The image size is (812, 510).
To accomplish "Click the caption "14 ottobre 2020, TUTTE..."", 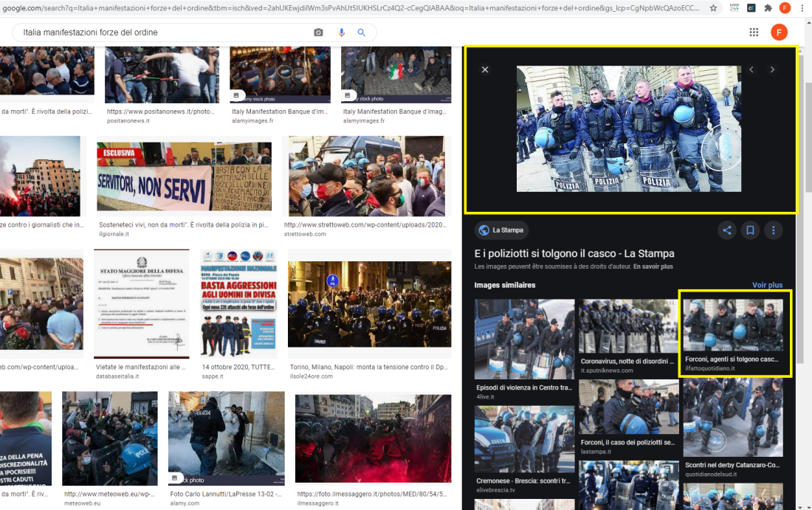I will tap(238, 367).
